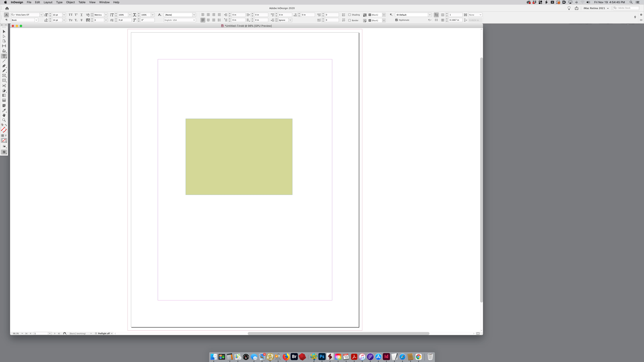Click the bulleted list icon
Screen dimensions: 644x362
coord(344,15)
